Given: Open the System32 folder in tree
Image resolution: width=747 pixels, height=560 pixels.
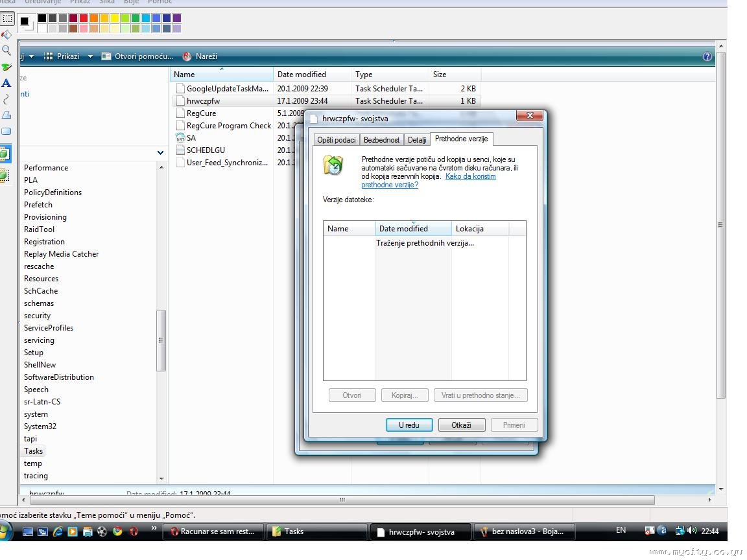Looking at the screenshot, I should [x=40, y=426].
